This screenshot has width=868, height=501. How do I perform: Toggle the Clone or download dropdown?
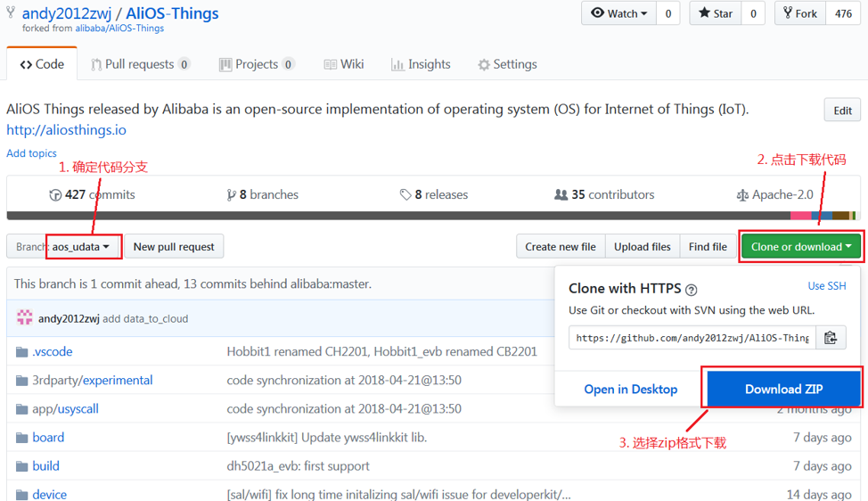(801, 246)
